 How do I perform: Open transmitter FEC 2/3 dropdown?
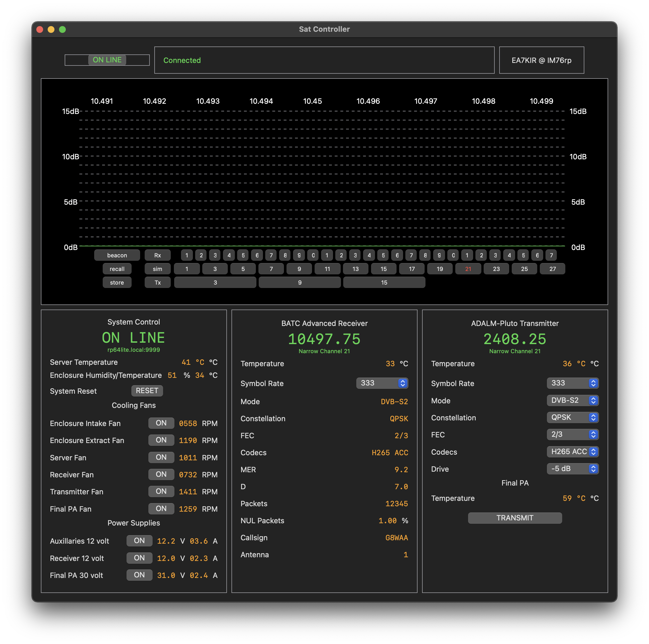click(x=572, y=435)
